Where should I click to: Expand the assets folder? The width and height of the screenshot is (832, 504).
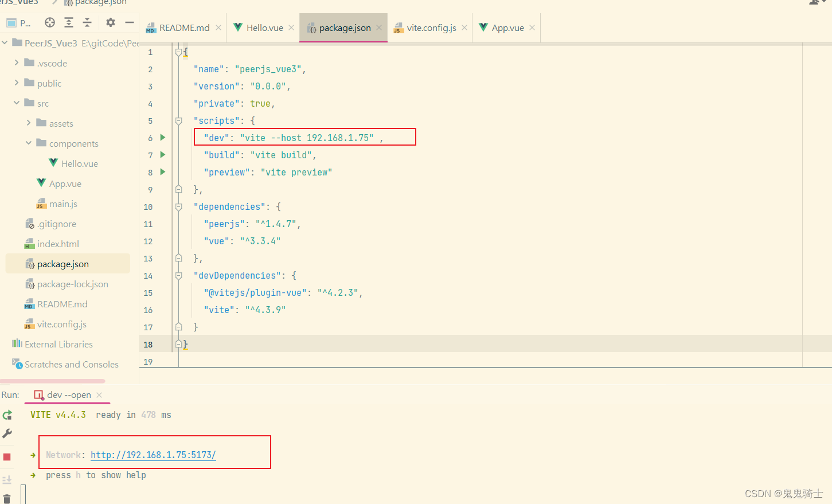tap(29, 123)
